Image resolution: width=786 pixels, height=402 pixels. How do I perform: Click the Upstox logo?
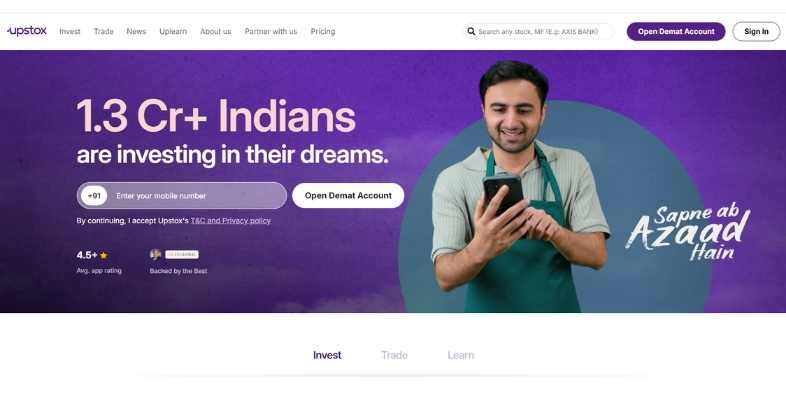pyautogui.click(x=27, y=31)
